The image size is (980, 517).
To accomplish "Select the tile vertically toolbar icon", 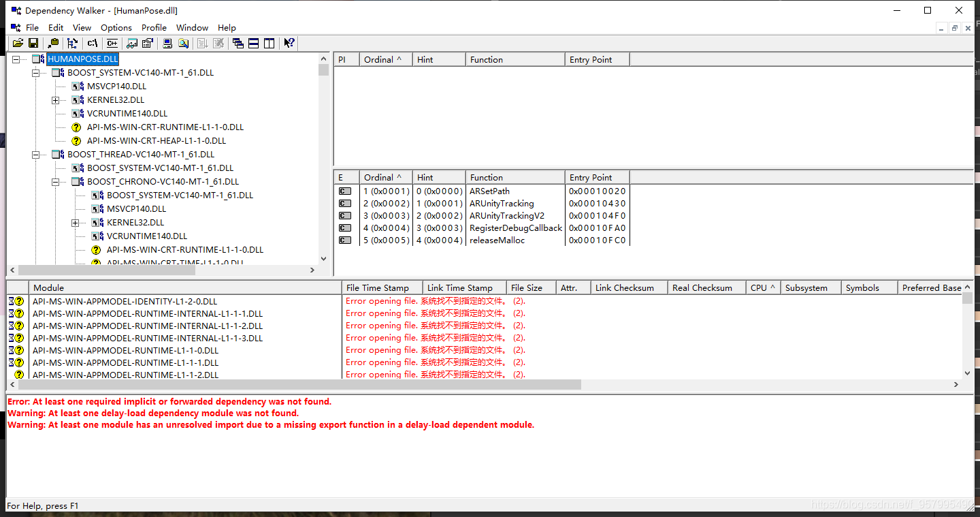I will [x=268, y=43].
